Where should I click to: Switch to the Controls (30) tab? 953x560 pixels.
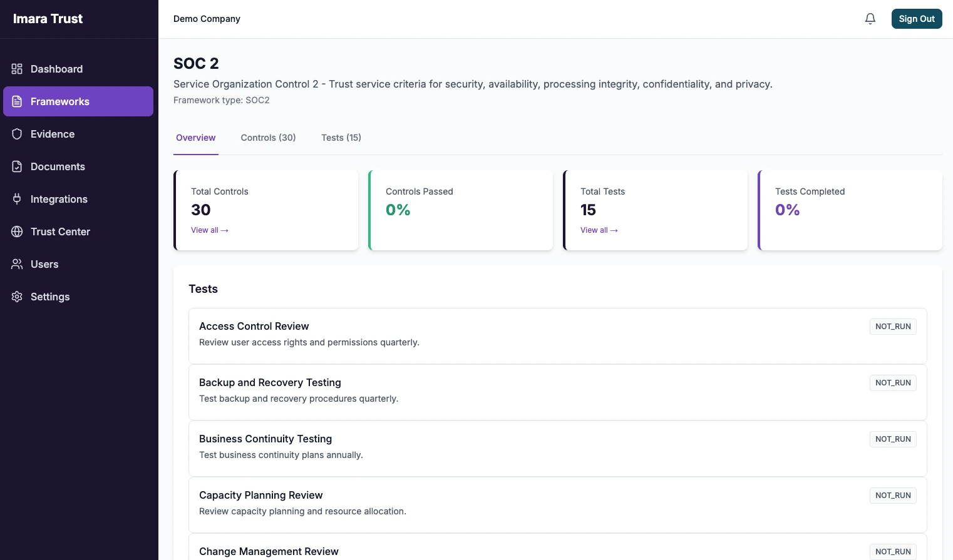coord(268,138)
